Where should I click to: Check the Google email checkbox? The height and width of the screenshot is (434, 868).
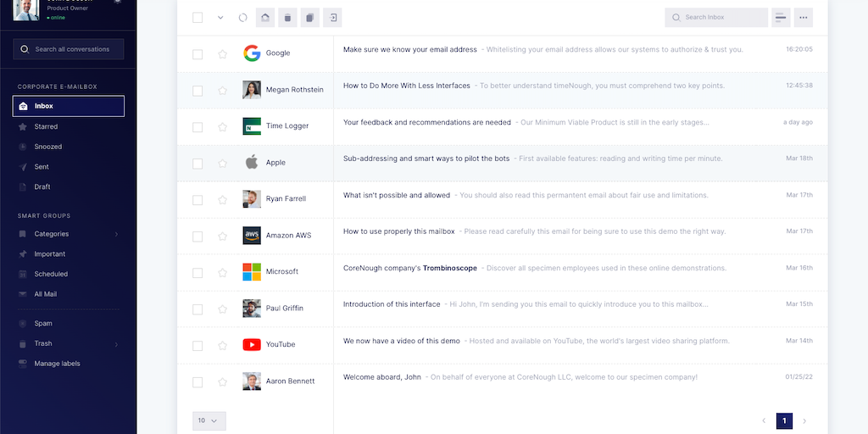coord(198,54)
